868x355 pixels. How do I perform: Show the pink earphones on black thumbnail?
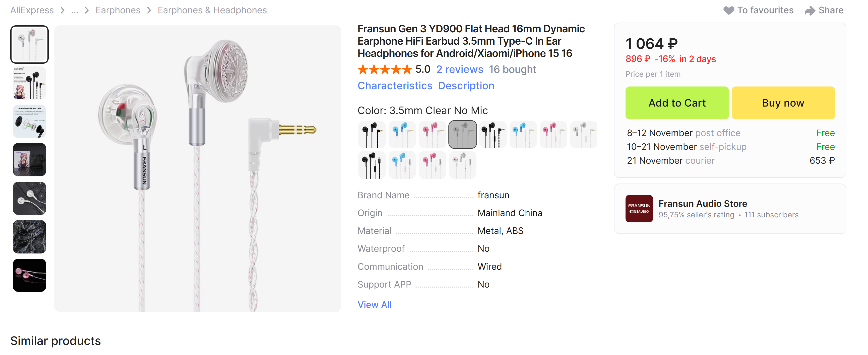pyautogui.click(x=29, y=275)
